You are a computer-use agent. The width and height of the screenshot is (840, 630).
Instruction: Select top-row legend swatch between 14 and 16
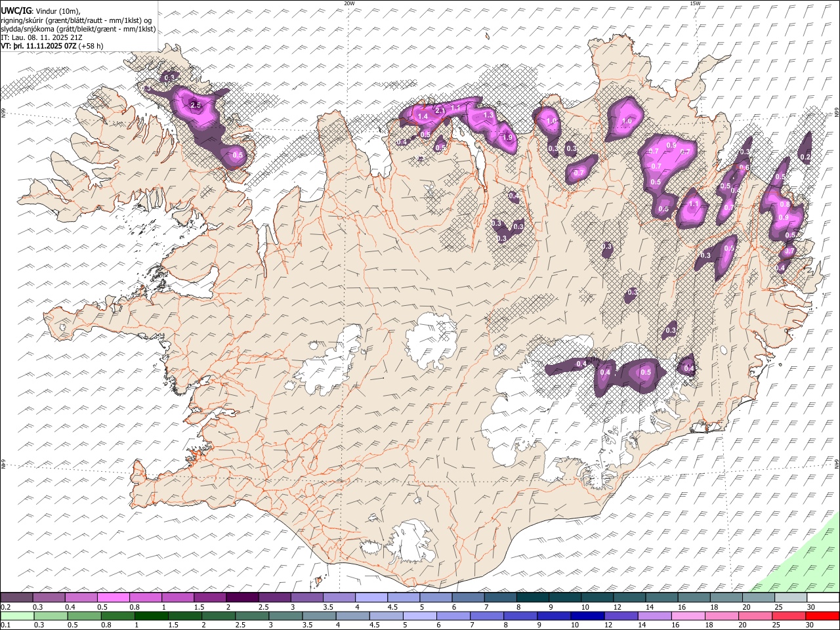pyautogui.click(x=662, y=598)
